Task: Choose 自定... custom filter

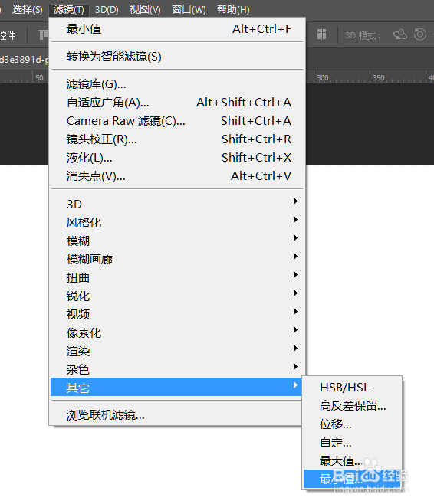Action: (352, 443)
